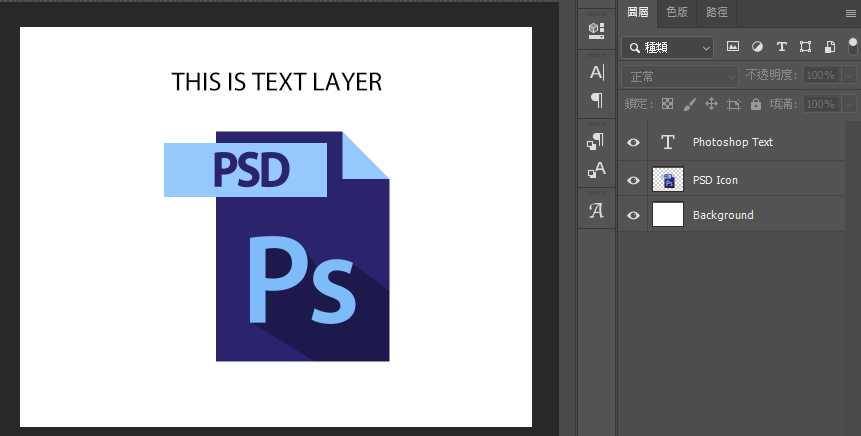Switch to the 路徑 tab
The width and height of the screenshot is (861, 436).
tap(717, 13)
